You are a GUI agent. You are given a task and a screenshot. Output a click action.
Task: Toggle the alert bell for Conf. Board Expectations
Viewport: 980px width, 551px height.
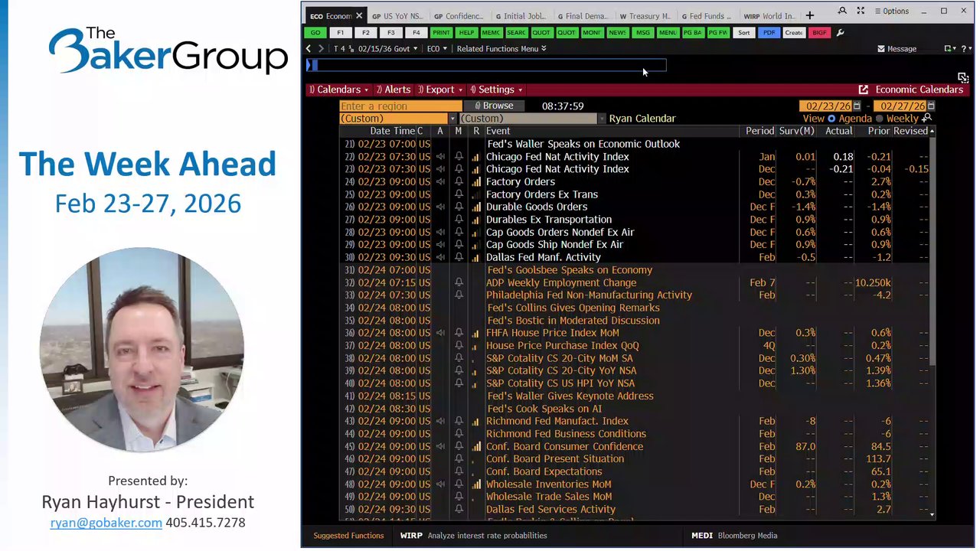(x=459, y=472)
